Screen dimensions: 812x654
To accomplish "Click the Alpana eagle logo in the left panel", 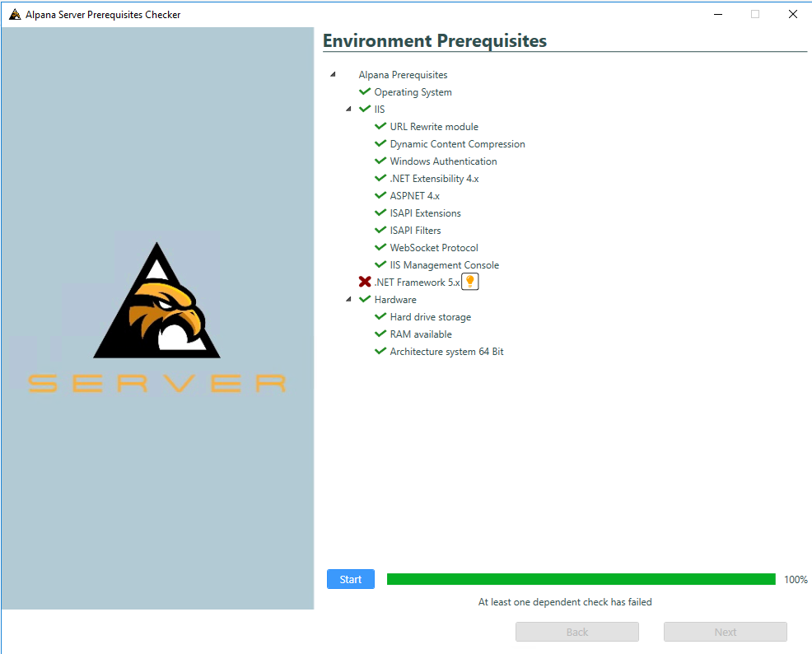I will [x=157, y=301].
